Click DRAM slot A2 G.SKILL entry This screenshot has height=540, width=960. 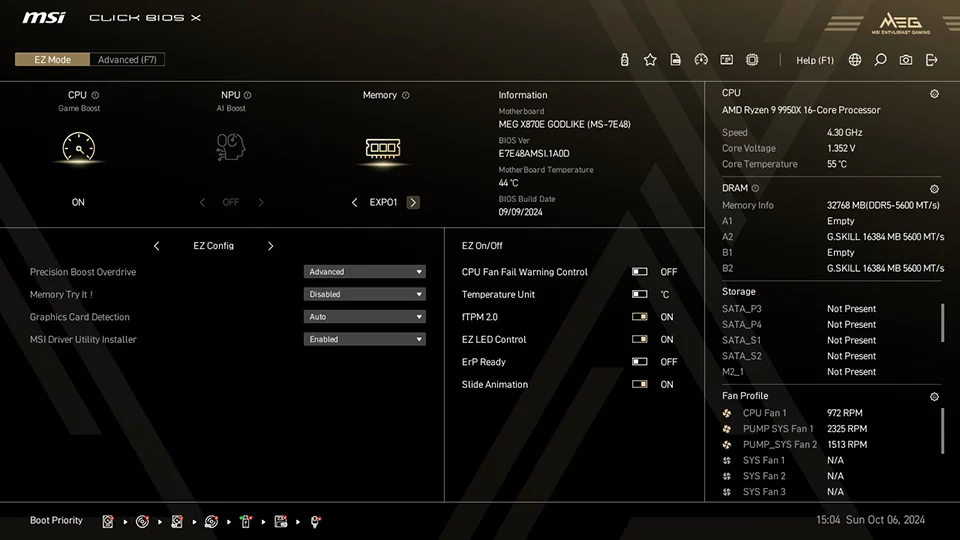[833, 236]
